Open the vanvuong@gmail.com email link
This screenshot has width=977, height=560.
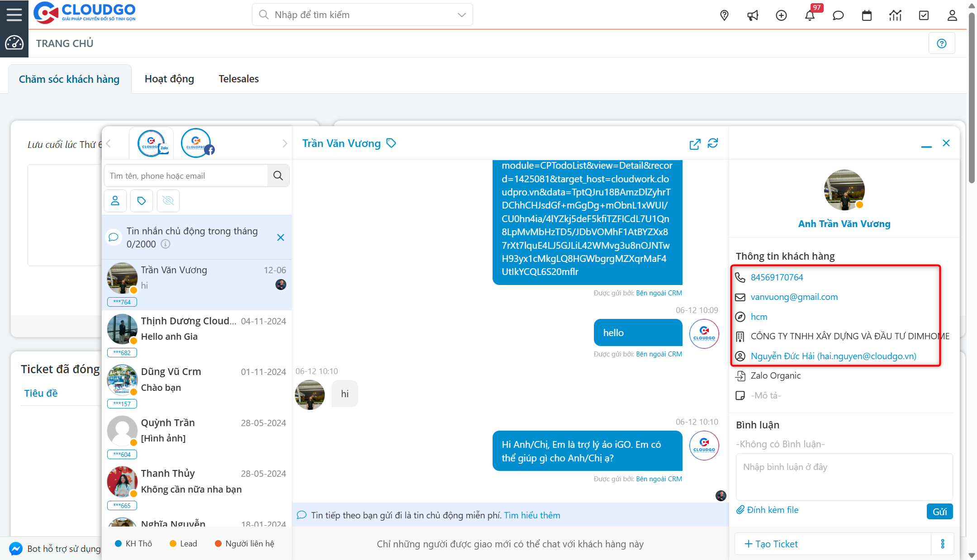coord(794,297)
